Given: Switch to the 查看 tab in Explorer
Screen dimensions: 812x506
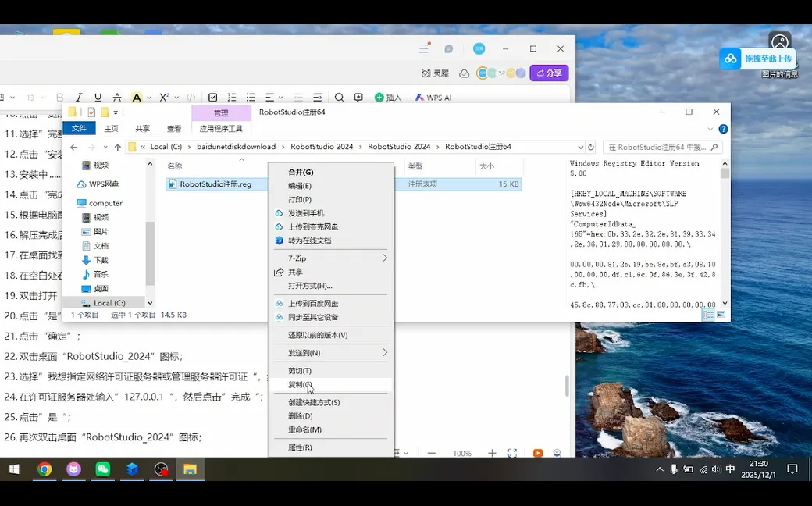Looking at the screenshot, I should (173, 127).
